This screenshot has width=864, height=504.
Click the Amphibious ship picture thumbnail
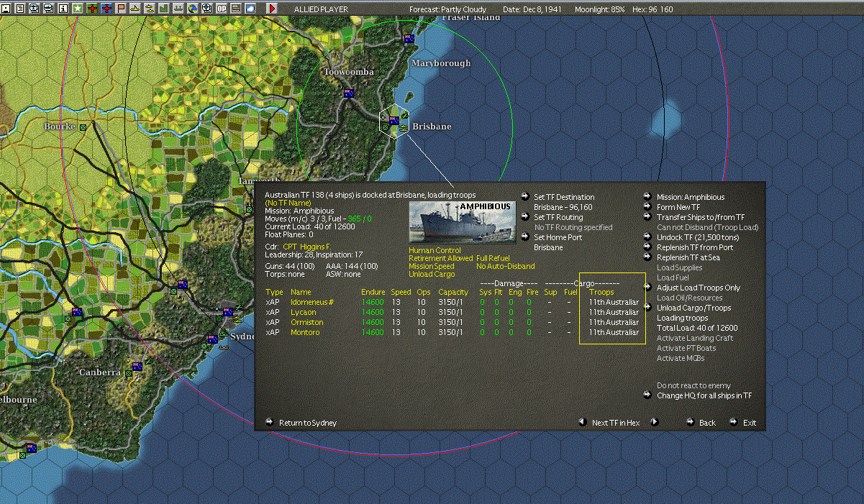pyautogui.click(x=463, y=221)
